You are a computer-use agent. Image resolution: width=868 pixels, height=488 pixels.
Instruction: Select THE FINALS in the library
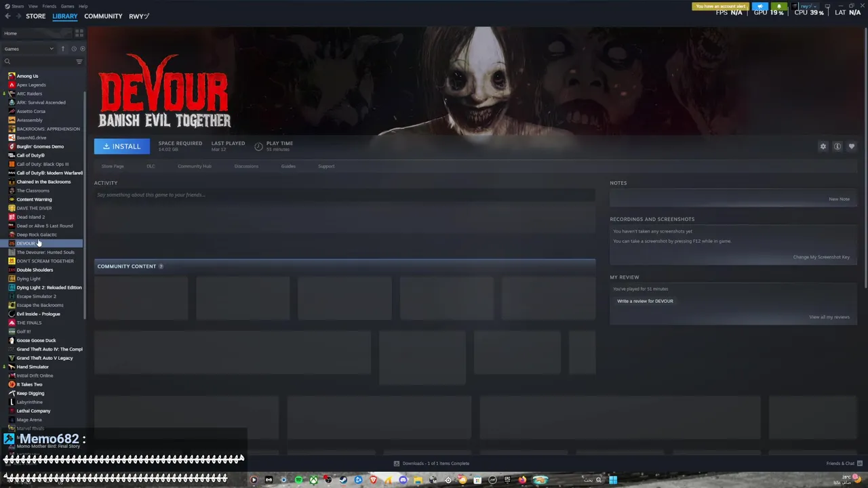point(28,323)
